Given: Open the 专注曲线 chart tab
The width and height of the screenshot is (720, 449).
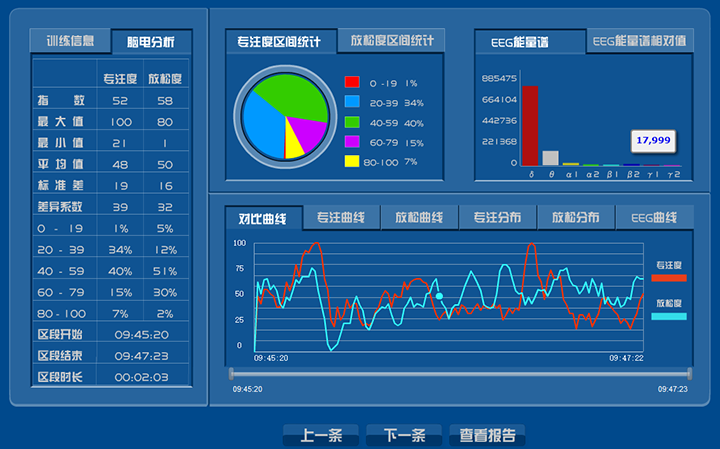Looking at the screenshot, I should point(341,217).
